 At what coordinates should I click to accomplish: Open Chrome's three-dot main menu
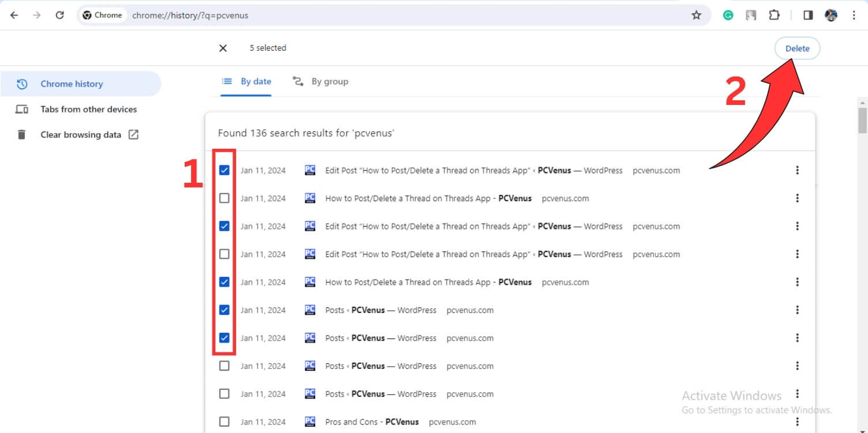(x=854, y=16)
